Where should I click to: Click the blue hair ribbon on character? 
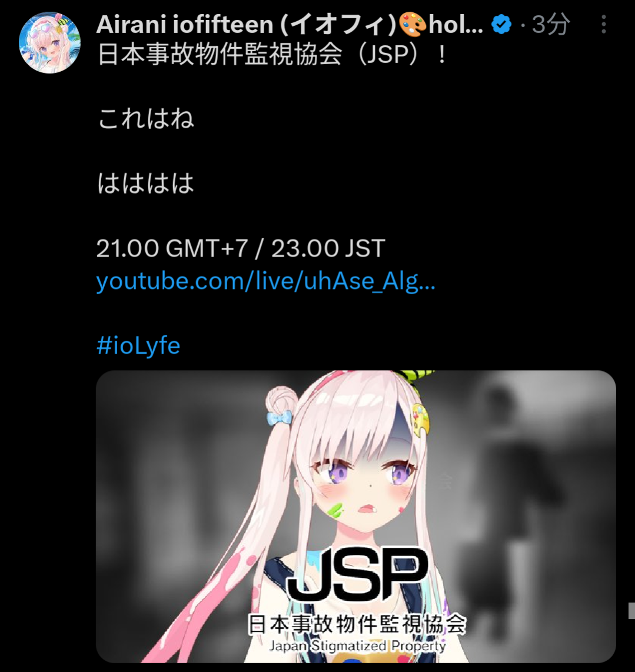(280, 418)
